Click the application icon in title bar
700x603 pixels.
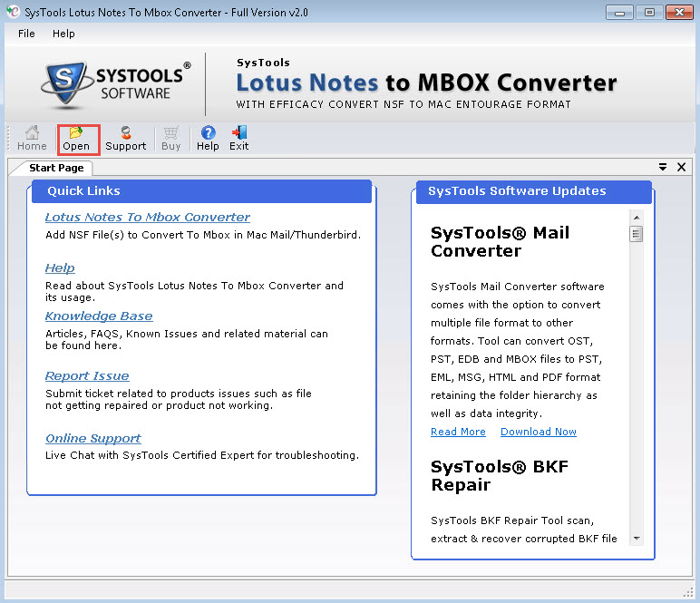tap(13, 12)
